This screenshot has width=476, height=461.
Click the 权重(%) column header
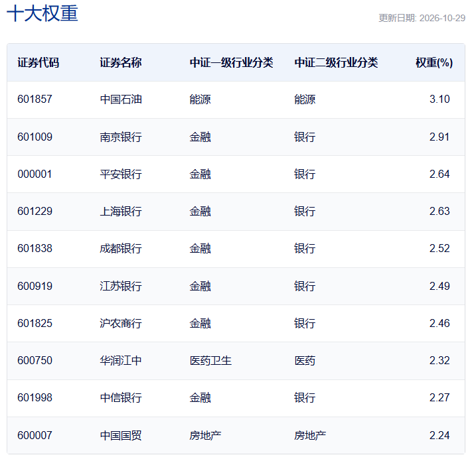coord(434,63)
